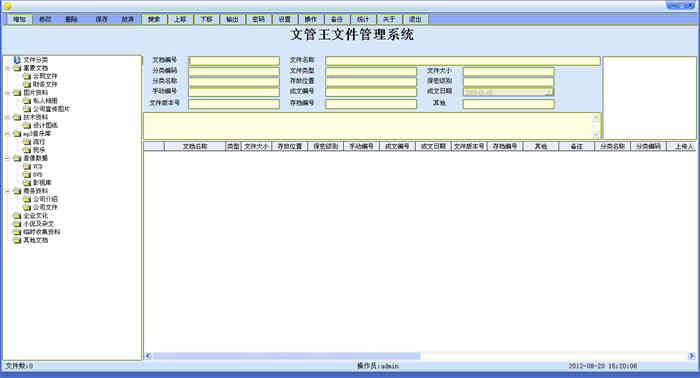Click the 搜索 (Search) toolbar button

154,19
